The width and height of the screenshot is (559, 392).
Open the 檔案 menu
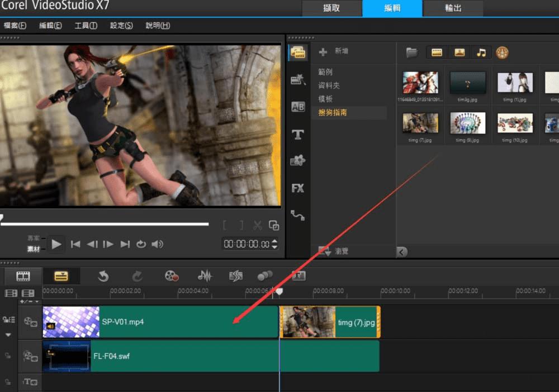(x=15, y=26)
